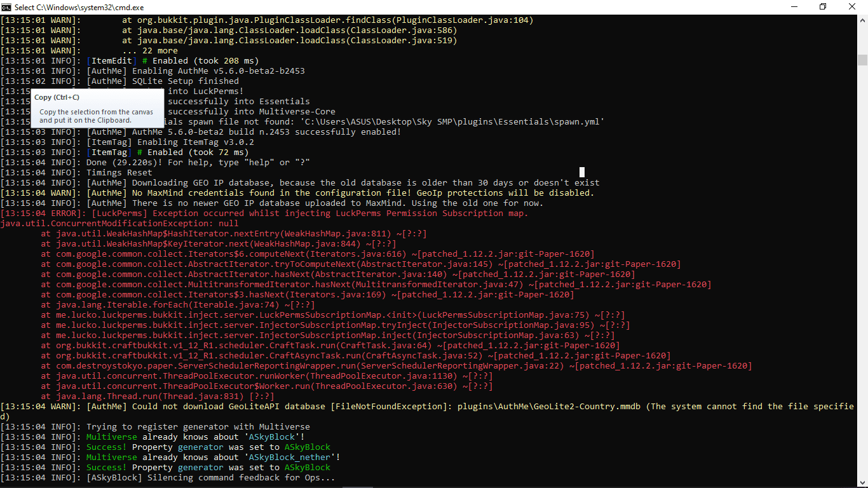Click 'Silencing command feedback for Ops...' line

point(168,478)
